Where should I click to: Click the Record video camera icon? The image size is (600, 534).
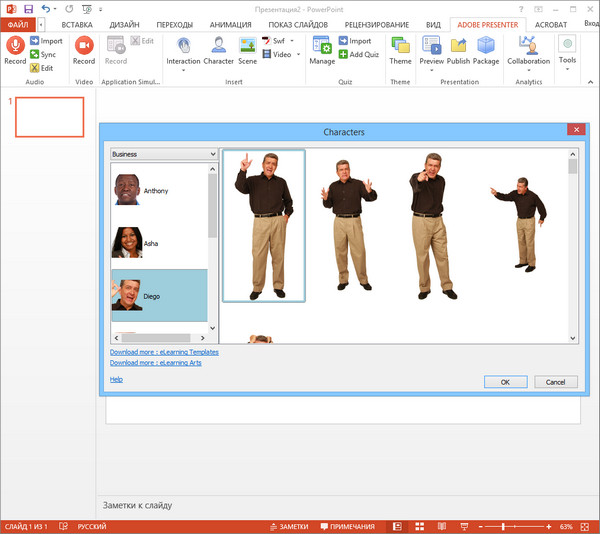(x=84, y=46)
